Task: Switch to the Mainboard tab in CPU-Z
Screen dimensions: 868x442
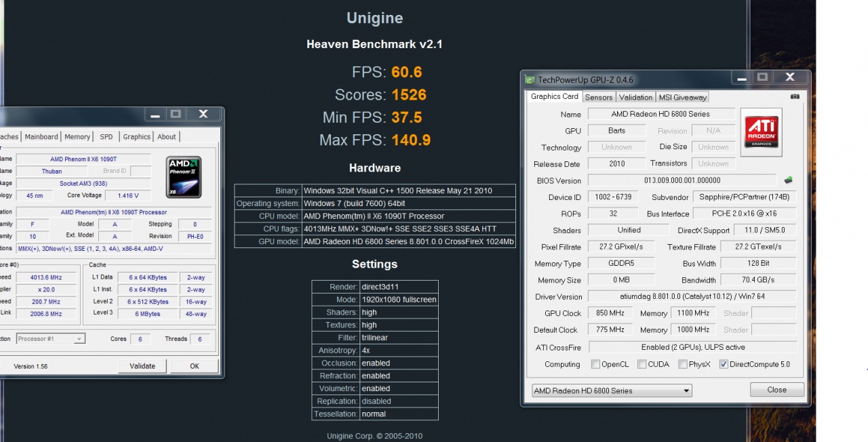Action: (41, 136)
